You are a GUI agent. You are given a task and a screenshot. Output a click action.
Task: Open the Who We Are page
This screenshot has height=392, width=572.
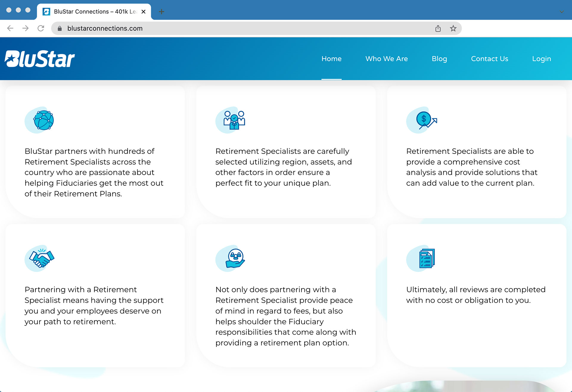(386, 59)
